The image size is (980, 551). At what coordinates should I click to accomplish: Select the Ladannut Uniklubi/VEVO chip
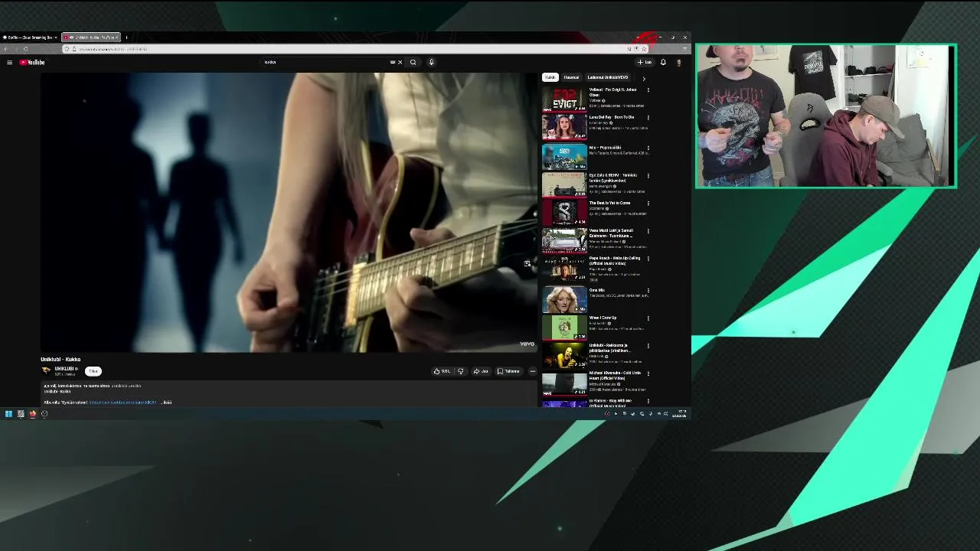coord(607,77)
